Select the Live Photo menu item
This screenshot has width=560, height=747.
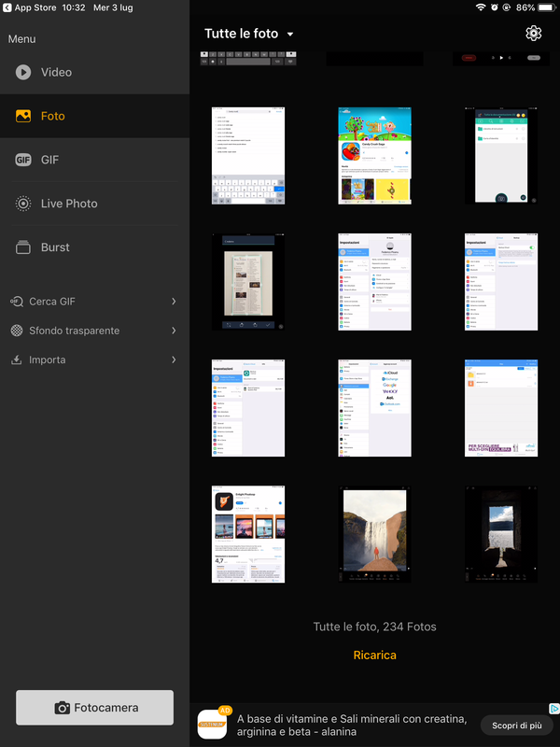pos(95,204)
